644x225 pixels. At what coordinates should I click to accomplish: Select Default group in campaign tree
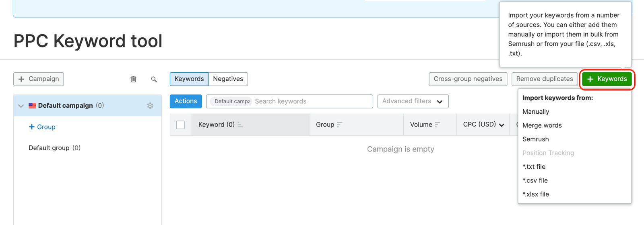54,148
